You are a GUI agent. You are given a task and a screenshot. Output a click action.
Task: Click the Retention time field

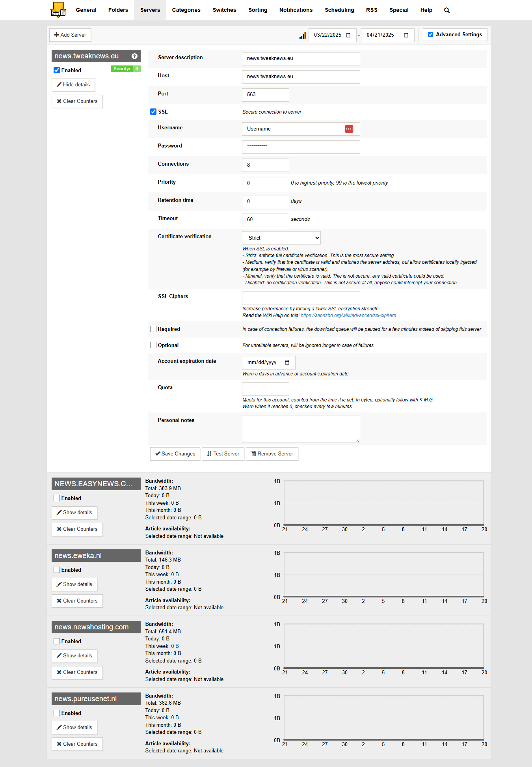[266, 201]
